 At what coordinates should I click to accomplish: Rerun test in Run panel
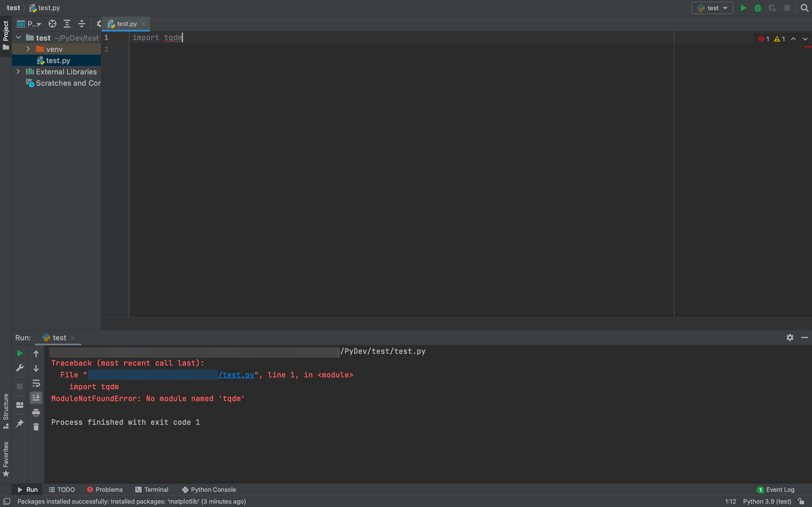click(x=20, y=353)
